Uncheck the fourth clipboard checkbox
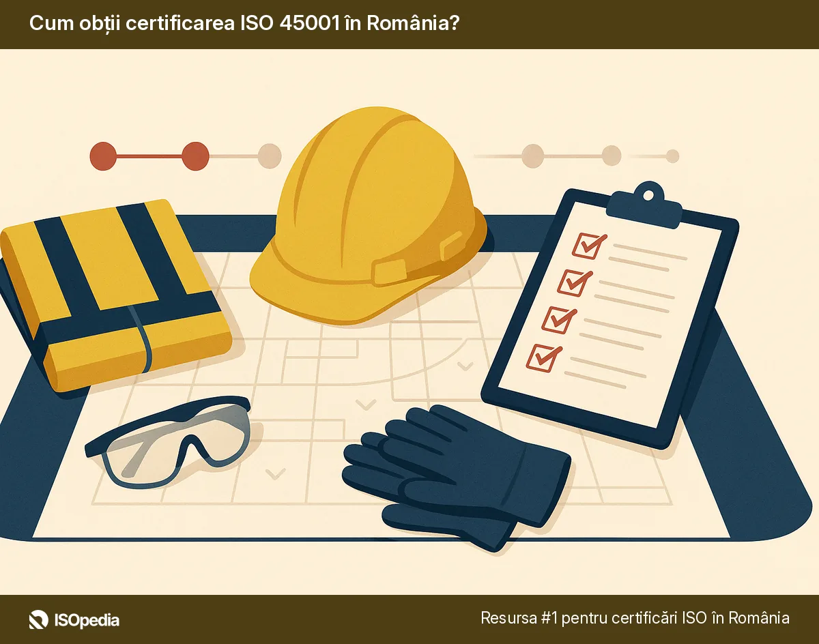Image resolution: width=819 pixels, height=644 pixels. (543, 355)
